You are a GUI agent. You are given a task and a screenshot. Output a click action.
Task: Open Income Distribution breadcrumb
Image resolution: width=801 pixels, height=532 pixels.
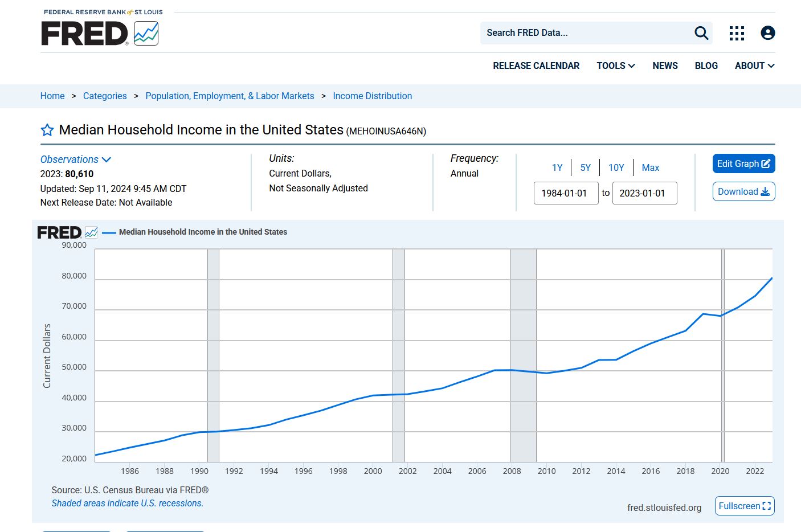click(373, 96)
